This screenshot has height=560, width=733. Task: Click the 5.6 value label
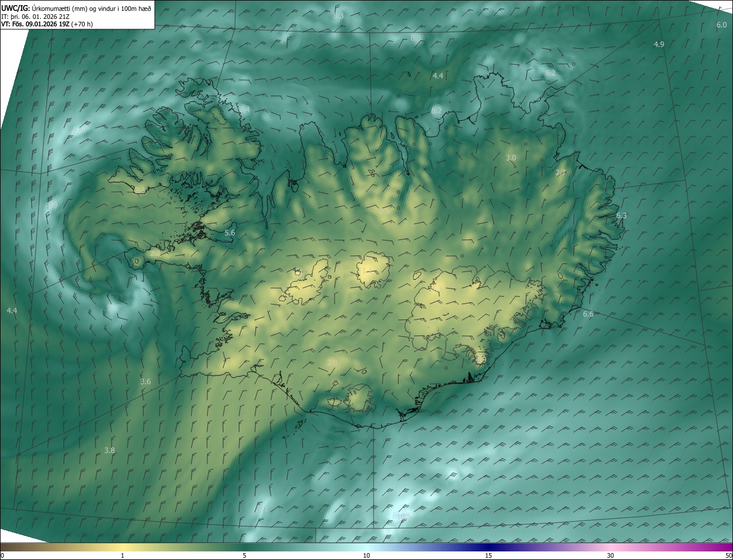point(230,232)
